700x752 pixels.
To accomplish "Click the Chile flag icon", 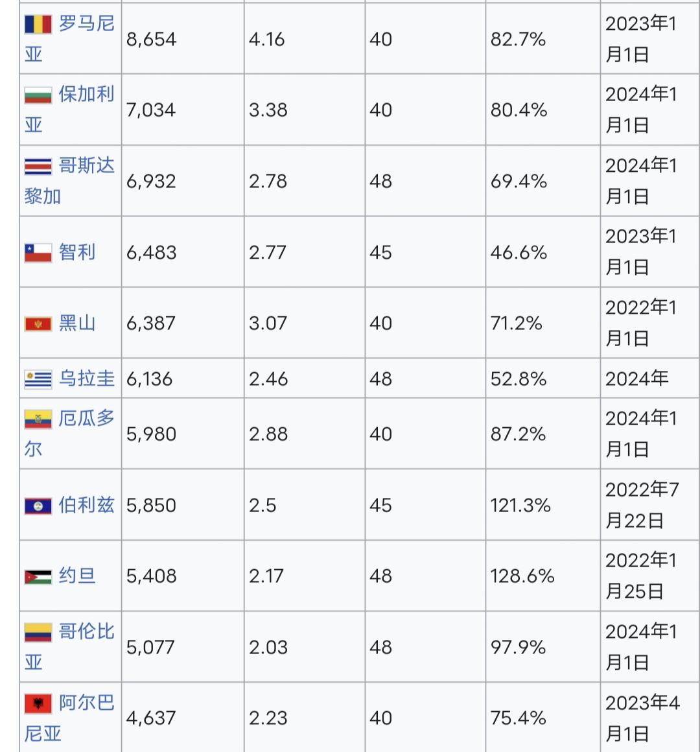I will click(x=38, y=253).
